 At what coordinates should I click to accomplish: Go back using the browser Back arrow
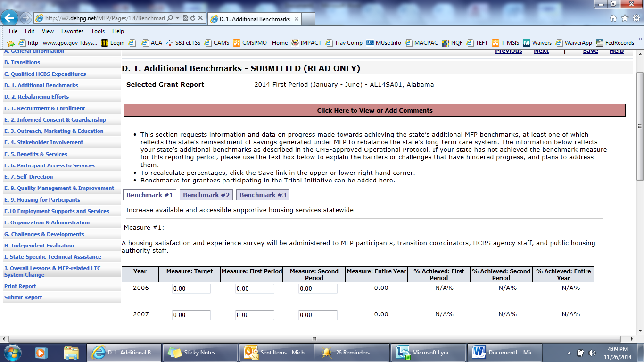pos(9,18)
